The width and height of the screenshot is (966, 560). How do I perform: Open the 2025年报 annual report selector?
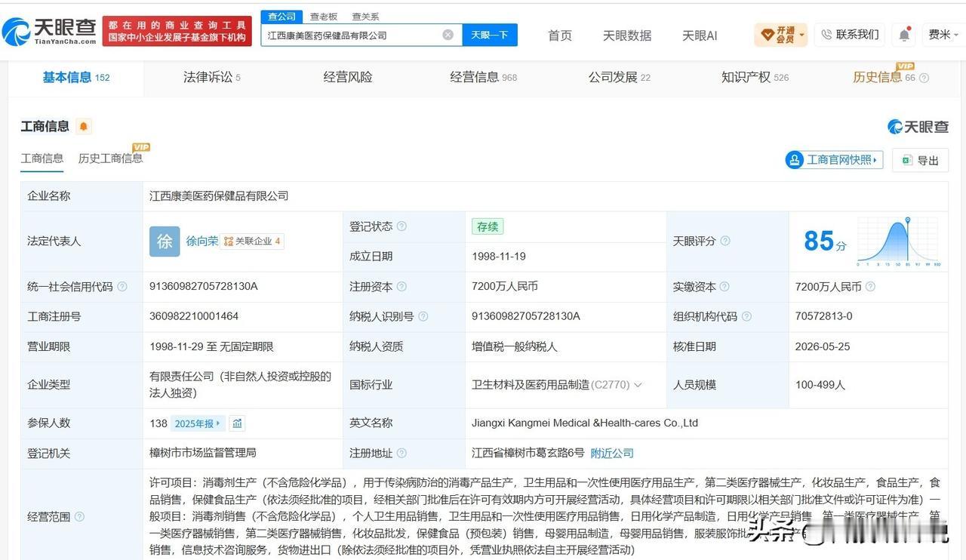point(198,423)
